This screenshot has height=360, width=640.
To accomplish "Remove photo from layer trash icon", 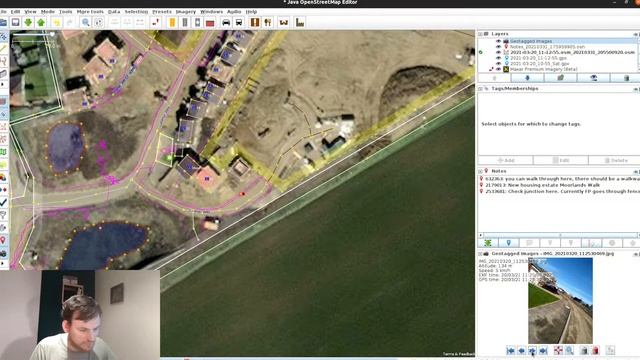I will (x=584, y=350).
